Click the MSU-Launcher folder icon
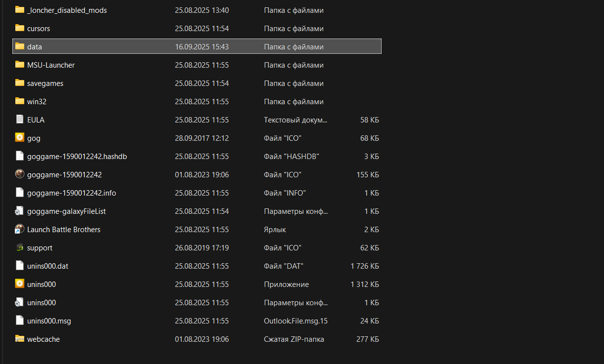The image size is (604, 364). coord(20,65)
